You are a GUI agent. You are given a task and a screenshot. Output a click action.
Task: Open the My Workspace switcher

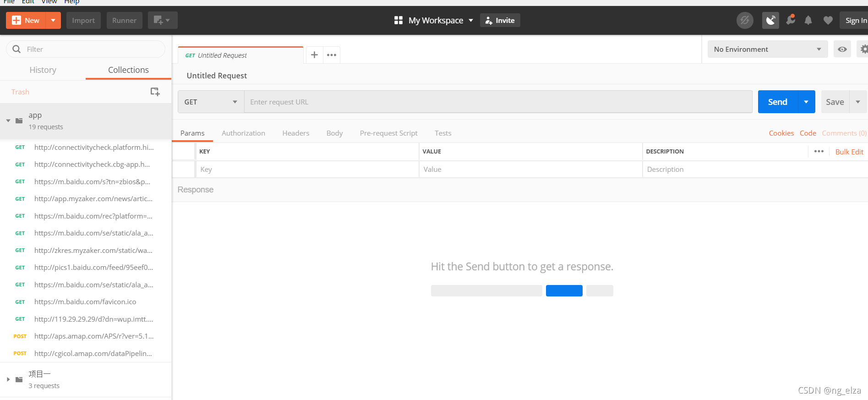[433, 20]
